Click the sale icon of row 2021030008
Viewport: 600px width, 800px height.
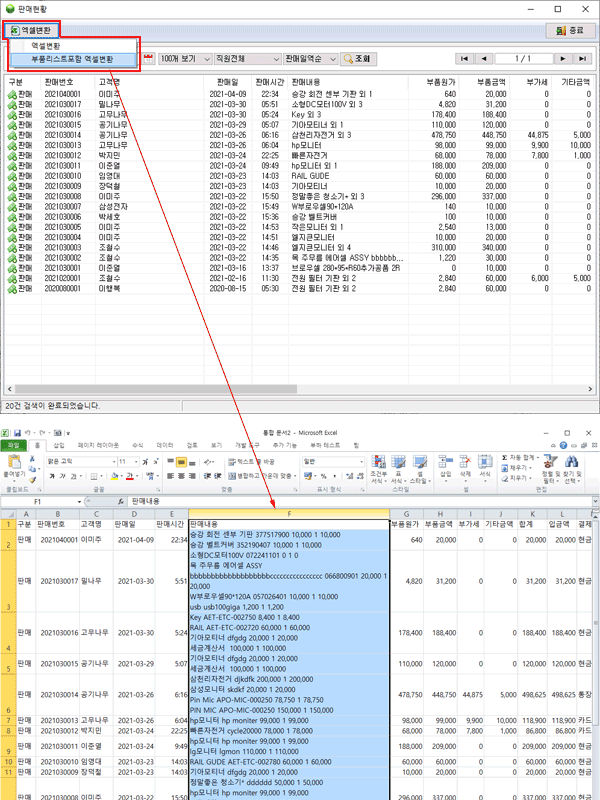(12, 196)
